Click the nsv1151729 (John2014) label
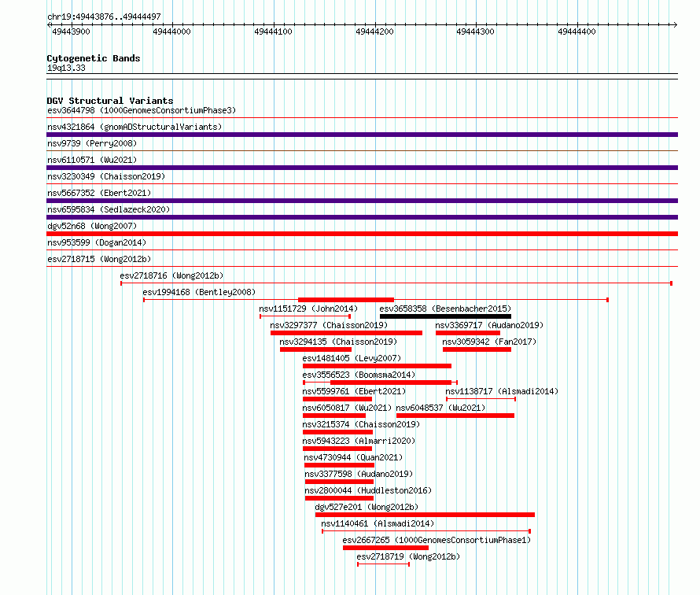Screen dimensions: 700x595 coord(308,309)
